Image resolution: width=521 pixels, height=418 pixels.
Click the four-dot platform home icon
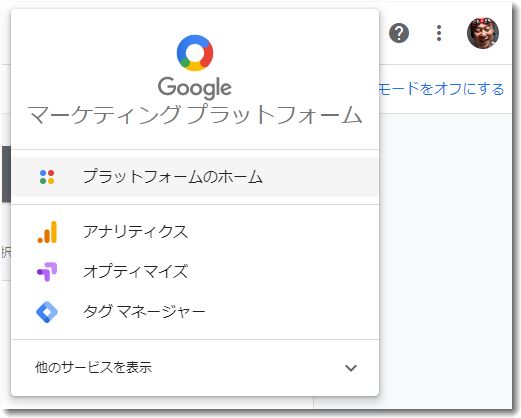pos(47,177)
